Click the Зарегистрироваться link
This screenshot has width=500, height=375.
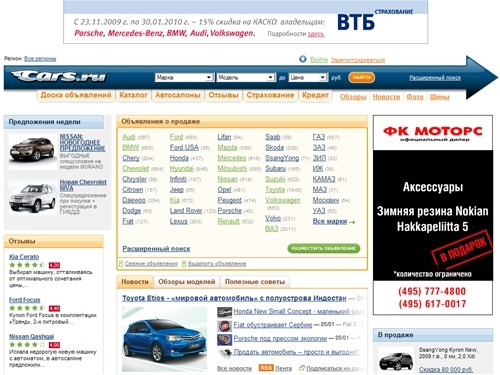coord(358,60)
